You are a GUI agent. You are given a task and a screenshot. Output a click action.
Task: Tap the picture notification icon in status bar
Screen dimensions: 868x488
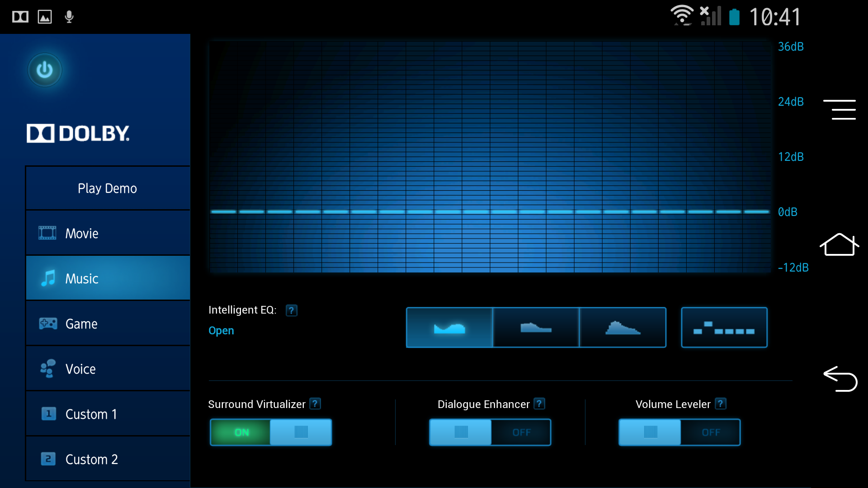(45, 17)
